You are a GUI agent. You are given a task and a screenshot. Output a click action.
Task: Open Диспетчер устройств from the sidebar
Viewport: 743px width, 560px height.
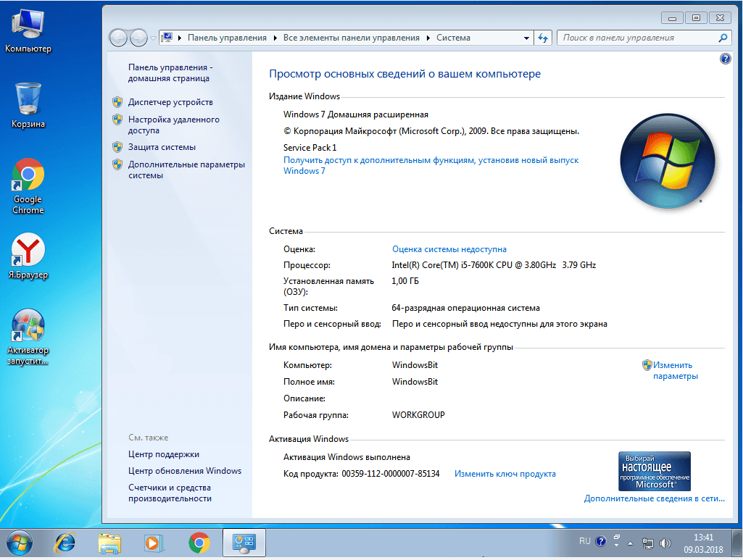pos(169,101)
